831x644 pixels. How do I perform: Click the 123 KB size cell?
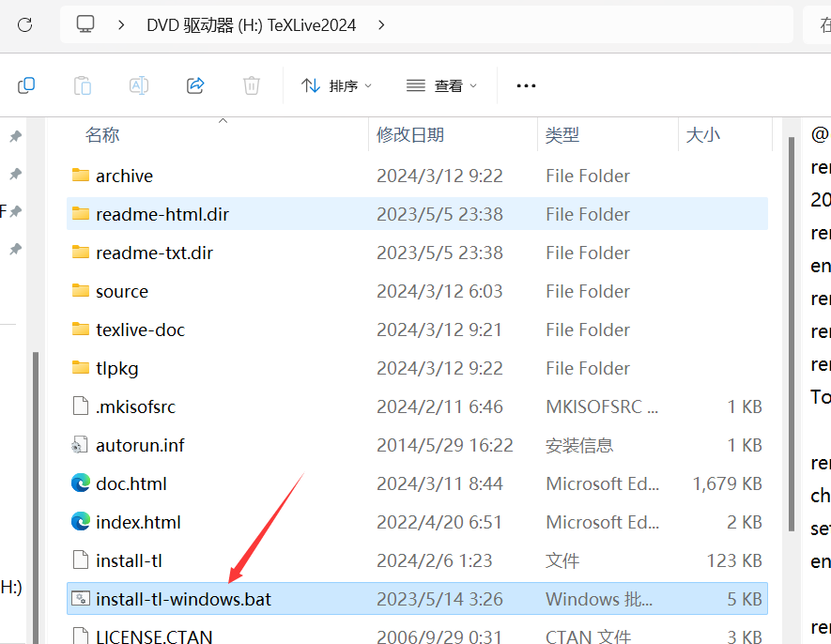tap(734, 560)
